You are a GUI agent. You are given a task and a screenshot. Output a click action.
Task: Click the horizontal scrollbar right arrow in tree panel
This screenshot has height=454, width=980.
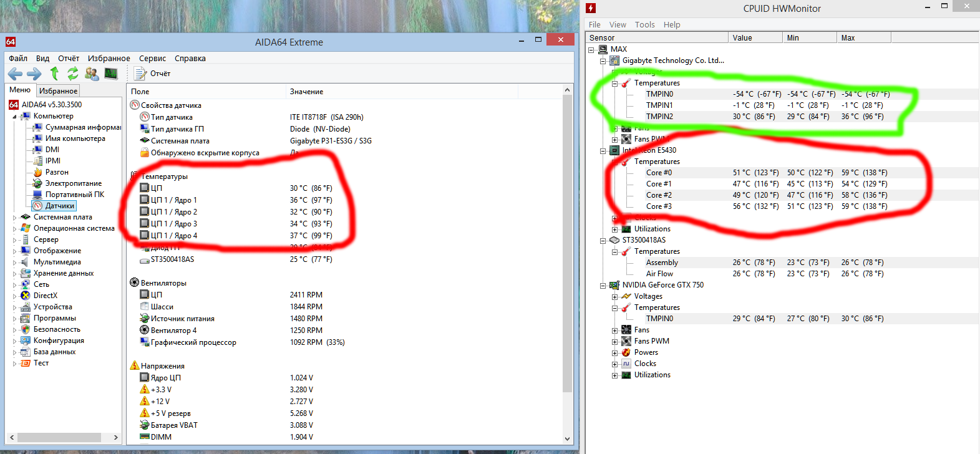tap(115, 438)
